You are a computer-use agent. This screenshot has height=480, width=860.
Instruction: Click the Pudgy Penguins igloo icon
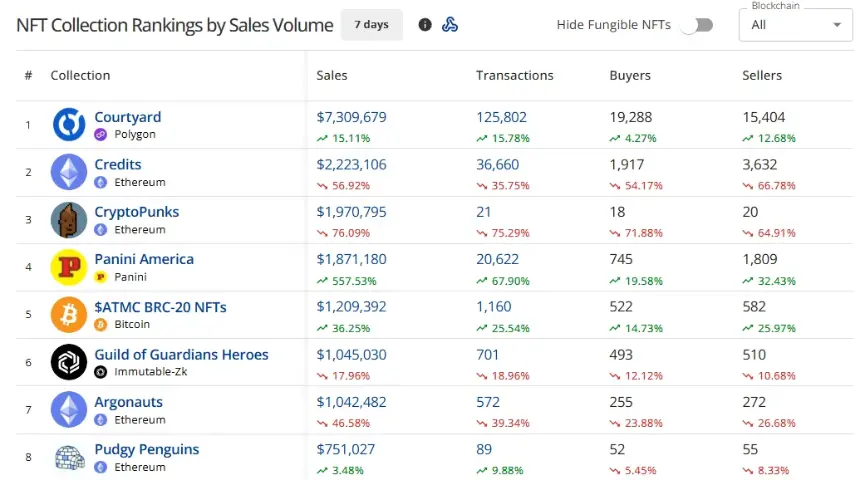tap(70, 458)
